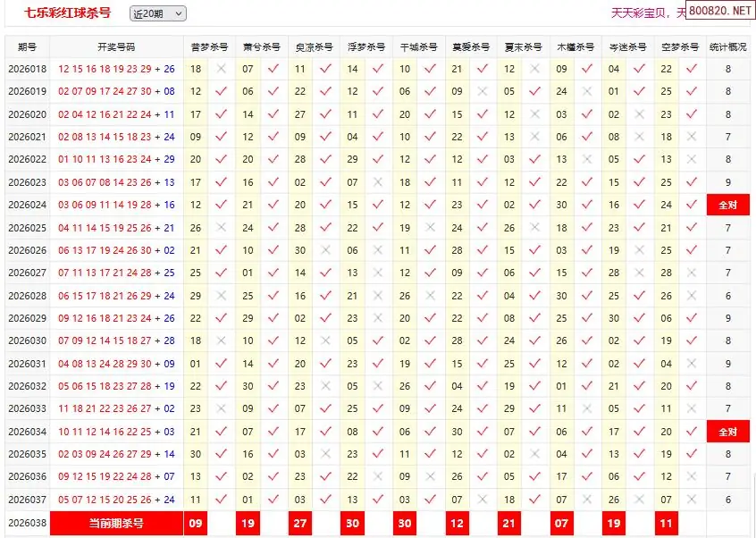756x538 pixels.
Task: Click the red 27 cell under 良凉杀号
Action: [x=300, y=524]
